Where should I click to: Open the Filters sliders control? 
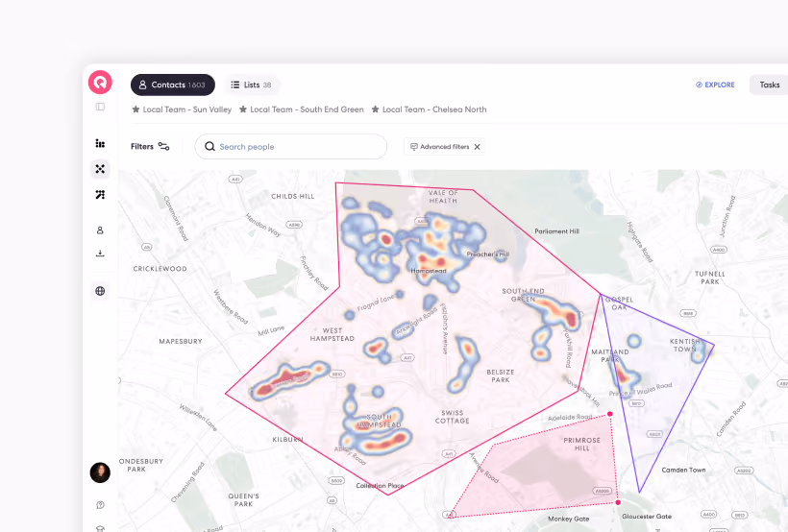(x=150, y=146)
